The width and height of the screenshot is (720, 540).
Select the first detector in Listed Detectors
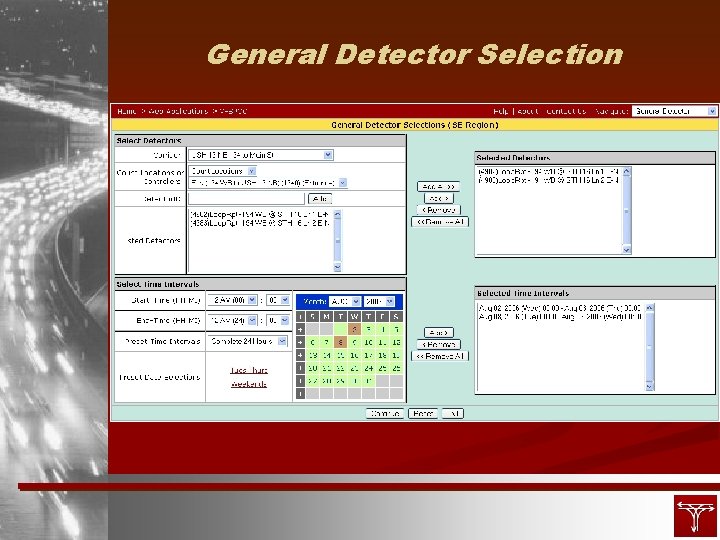[259, 214]
